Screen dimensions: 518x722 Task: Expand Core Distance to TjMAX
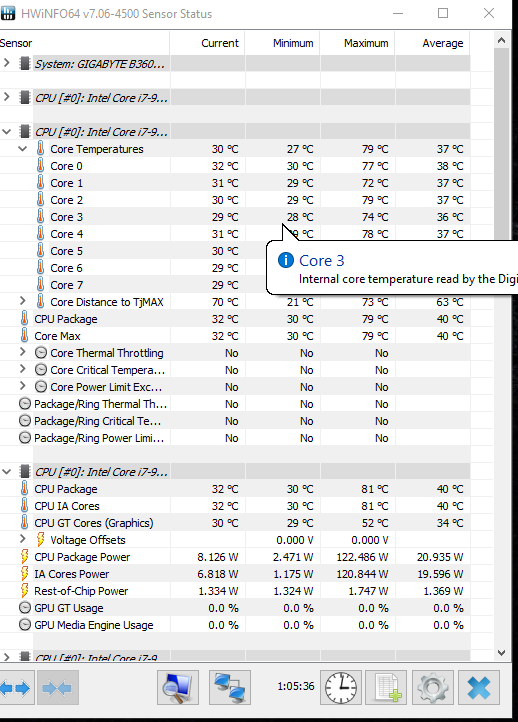pos(23,301)
